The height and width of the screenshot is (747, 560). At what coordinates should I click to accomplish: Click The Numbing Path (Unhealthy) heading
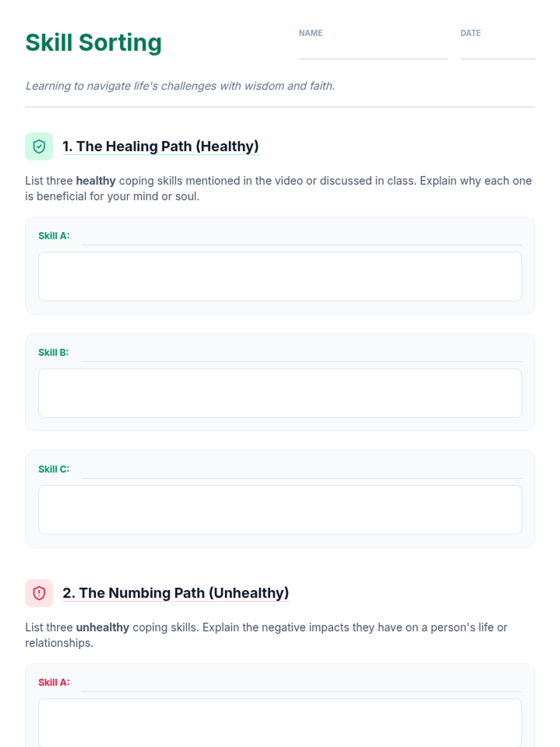click(175, 593)
